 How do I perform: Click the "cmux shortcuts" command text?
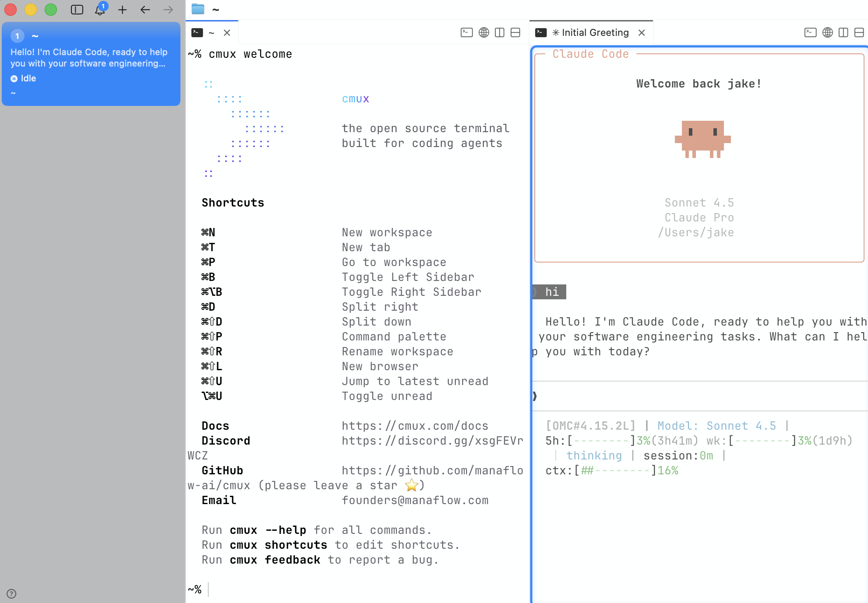click(278, 545)
